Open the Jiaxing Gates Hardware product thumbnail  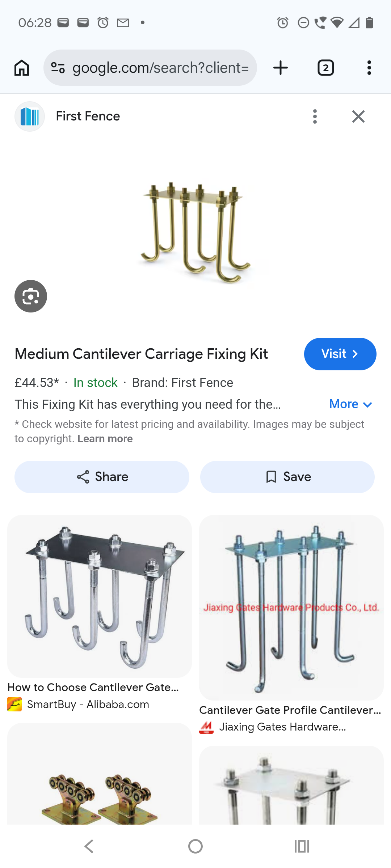[x=291, y=608]
